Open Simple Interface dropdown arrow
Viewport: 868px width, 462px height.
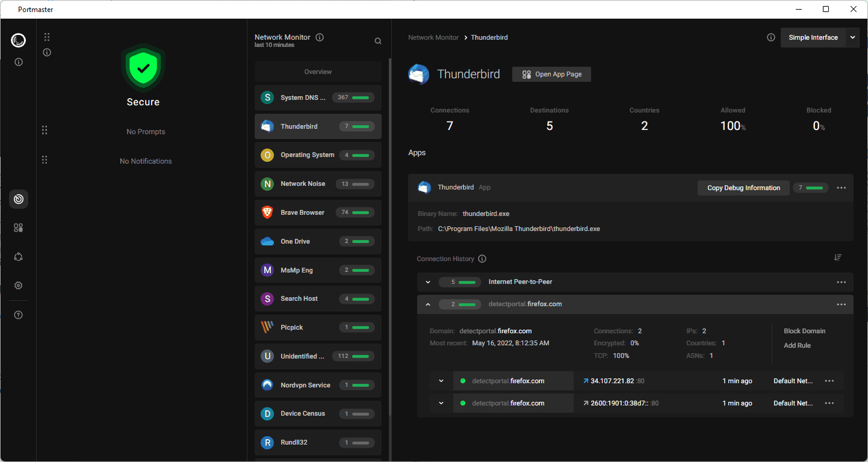pyautogui.click(x=852, y=37)
